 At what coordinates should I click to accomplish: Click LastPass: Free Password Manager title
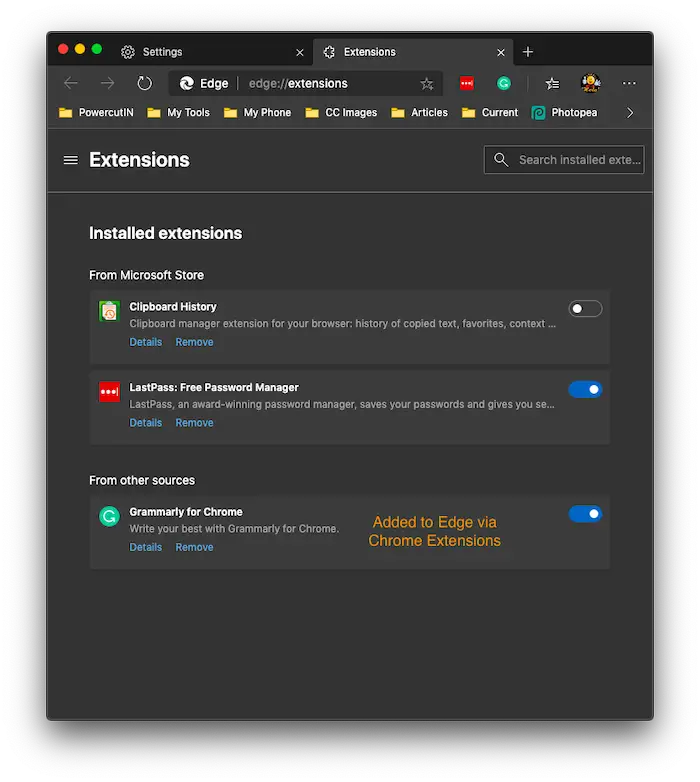coord(214,388)
